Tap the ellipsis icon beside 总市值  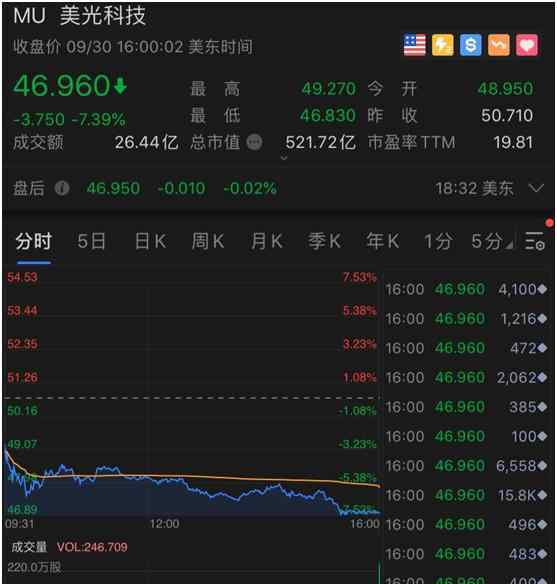click(x=255, y=142)
